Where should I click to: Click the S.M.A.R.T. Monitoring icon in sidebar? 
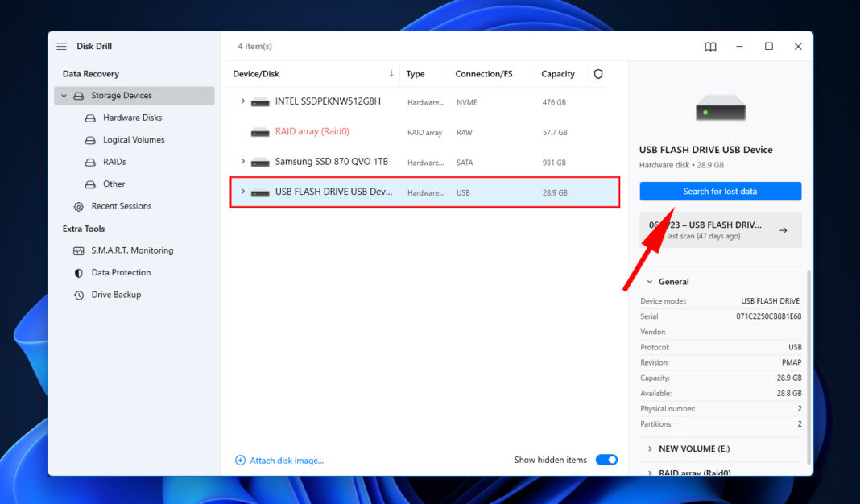79,250
